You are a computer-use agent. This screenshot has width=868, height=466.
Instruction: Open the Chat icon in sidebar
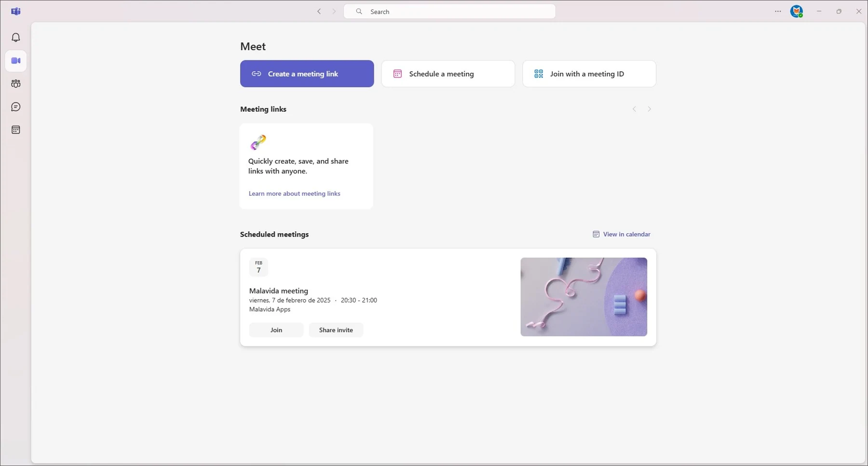16,107
